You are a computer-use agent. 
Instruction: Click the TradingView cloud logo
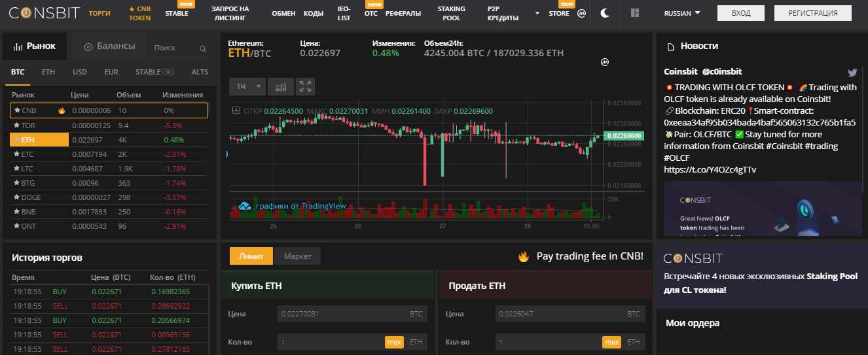pyautogui.click(x=245, y=206)
